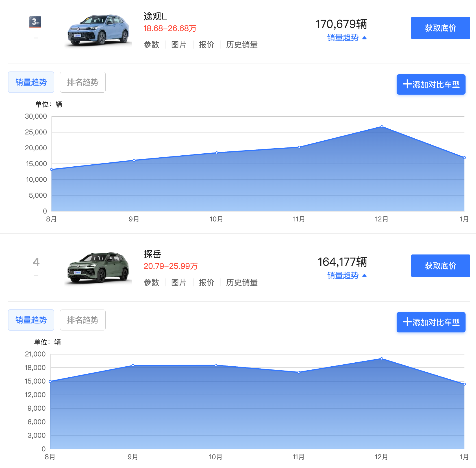Click the rank 3 medal badge icon

[35, 22]
